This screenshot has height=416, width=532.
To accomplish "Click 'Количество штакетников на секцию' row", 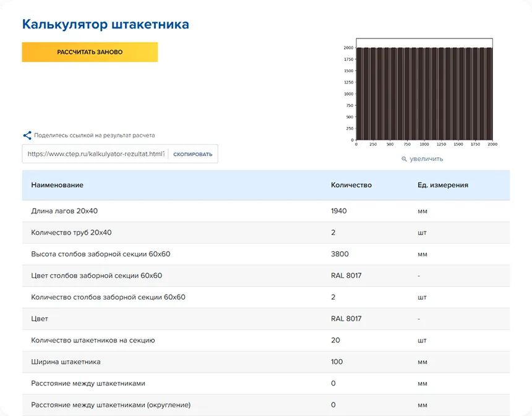I will tap(93, 340).
